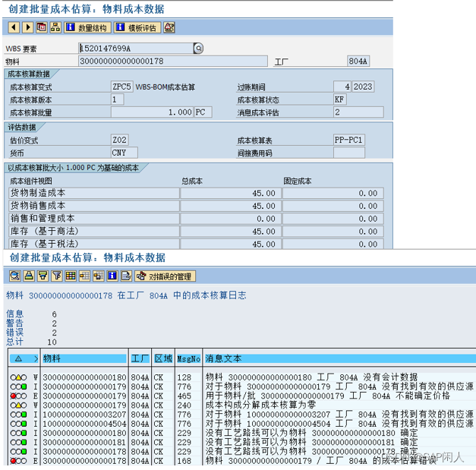
Task: Click the green info icon for material 100000000000003207
Action: (x=18, y=415)
